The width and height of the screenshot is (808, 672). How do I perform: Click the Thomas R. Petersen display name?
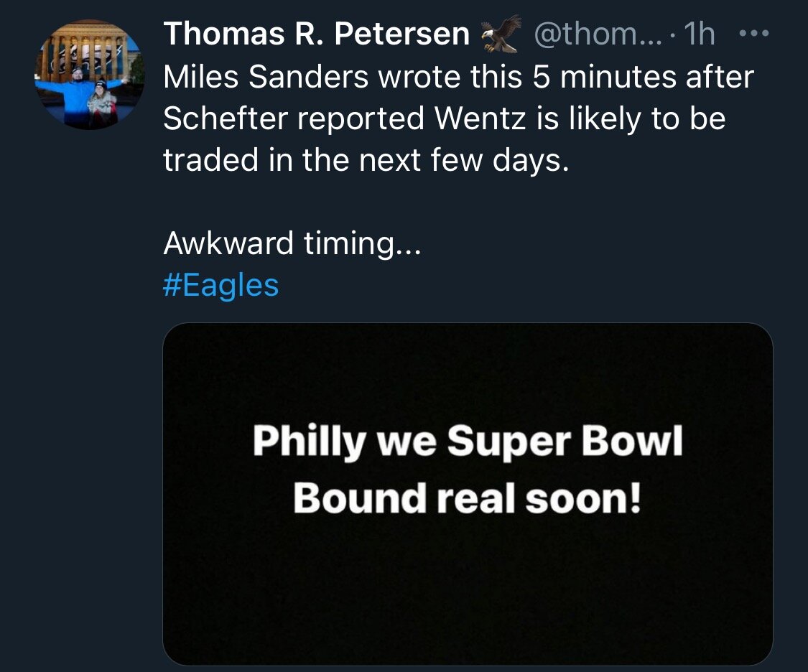(316, 34)
